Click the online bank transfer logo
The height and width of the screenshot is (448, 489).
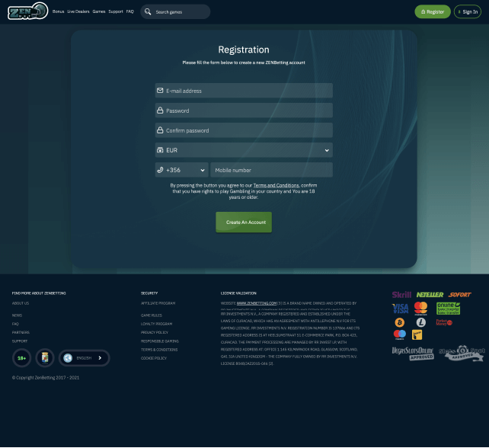click(448, 309)
